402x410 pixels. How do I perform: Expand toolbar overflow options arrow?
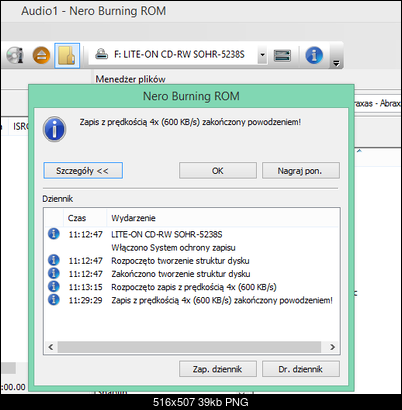[336, 63]
